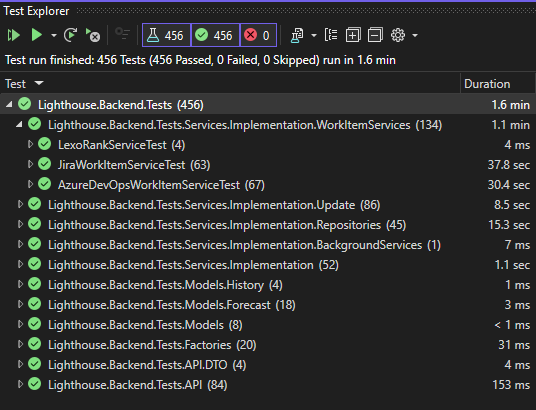
Task: Expand the Implementation.Repositories (45) node
Action: point(20,224)
